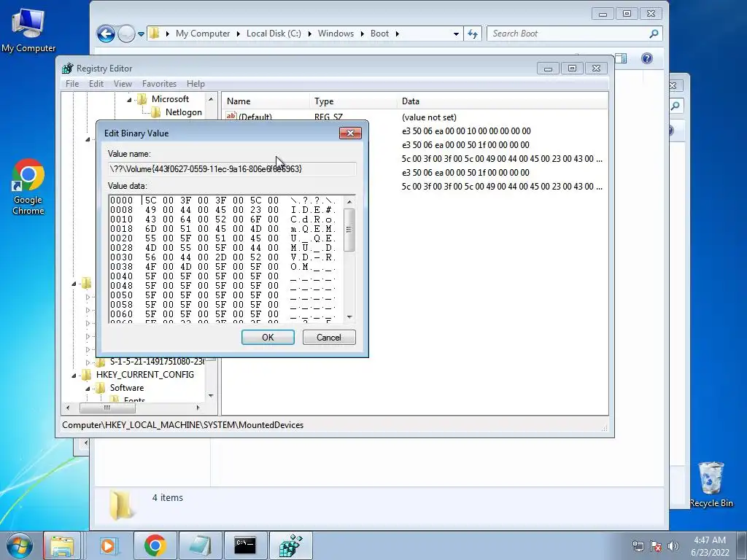Open the Help menu in Registry Editor
The width and height of the screenshot is (747, 560).
tap(196, 84)
